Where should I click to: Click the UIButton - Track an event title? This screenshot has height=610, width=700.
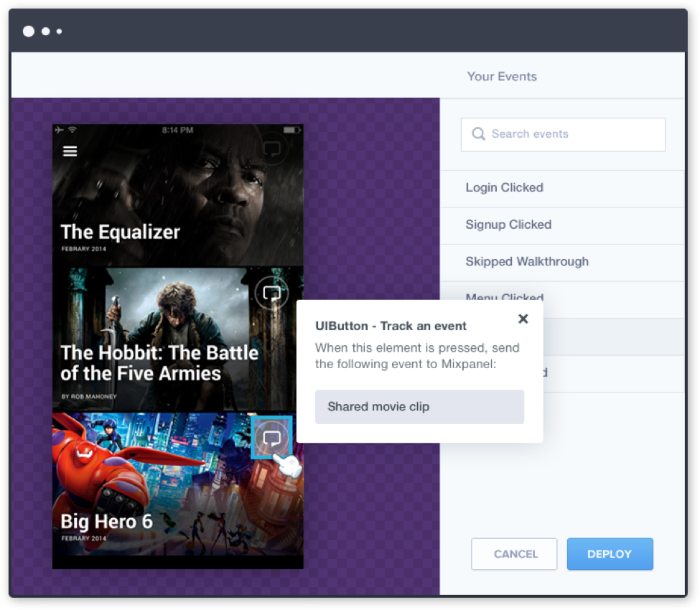click(x=391, y=327)
